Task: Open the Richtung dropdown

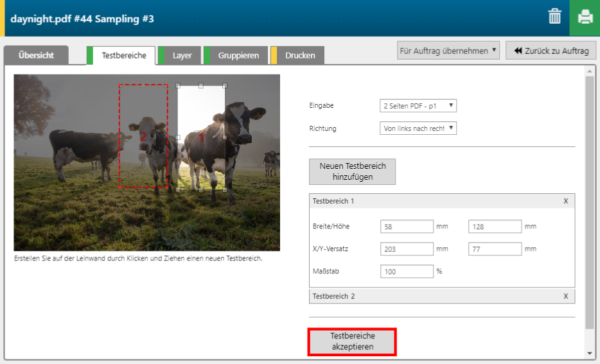Action: click(x=418, y=128)
